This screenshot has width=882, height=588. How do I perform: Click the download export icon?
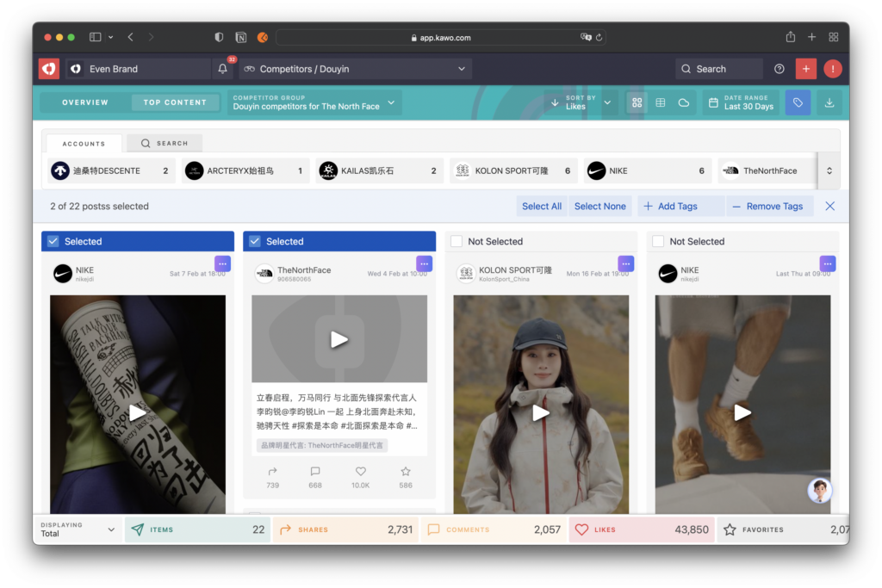click(829, 102)
